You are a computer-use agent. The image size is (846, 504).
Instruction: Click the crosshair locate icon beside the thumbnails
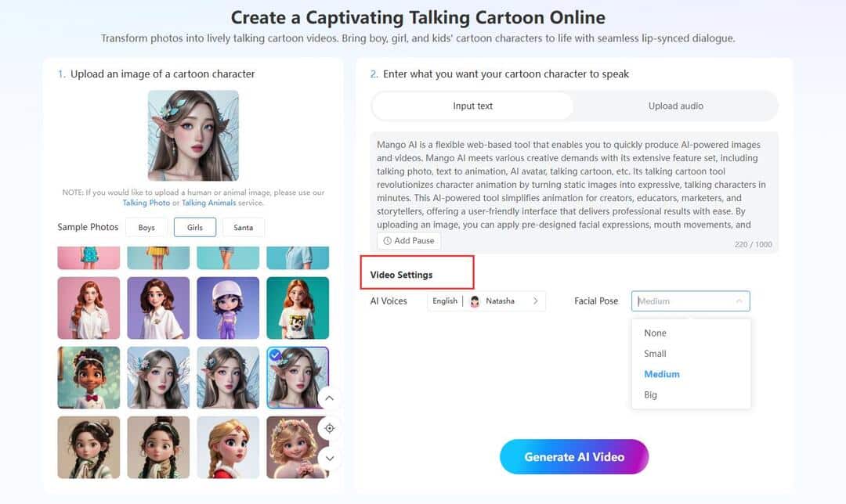329,428
